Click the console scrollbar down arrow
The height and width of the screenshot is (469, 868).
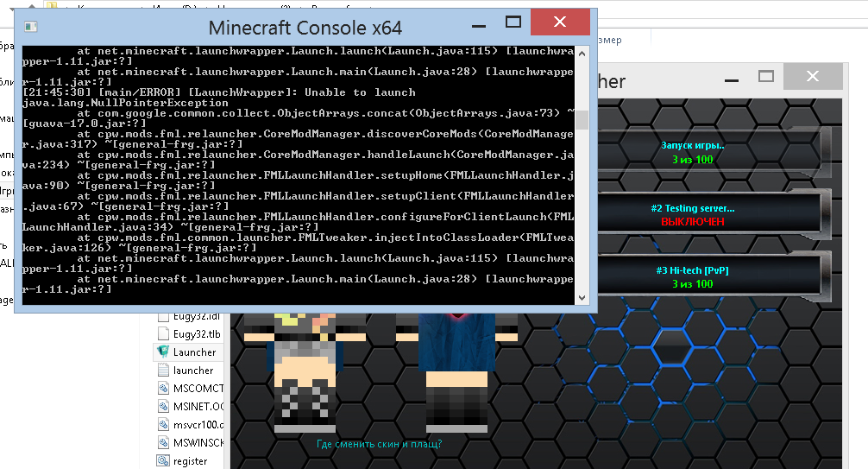click(x=582, y=297)
